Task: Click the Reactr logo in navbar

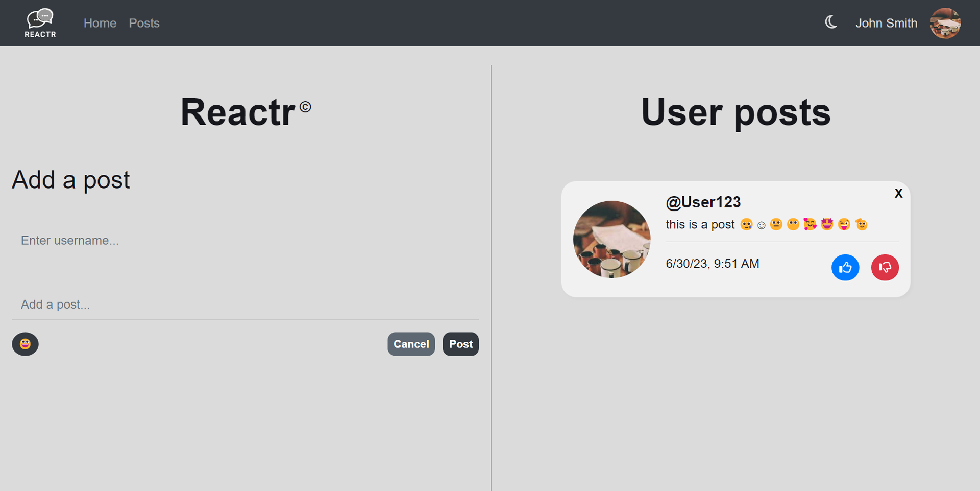Action: [x=40, y=23]
